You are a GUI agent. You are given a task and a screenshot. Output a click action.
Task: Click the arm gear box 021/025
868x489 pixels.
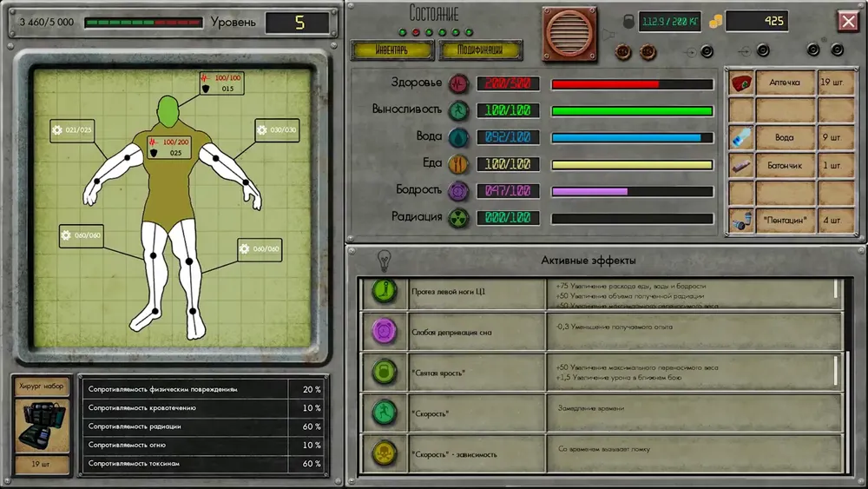coord(72,130)
